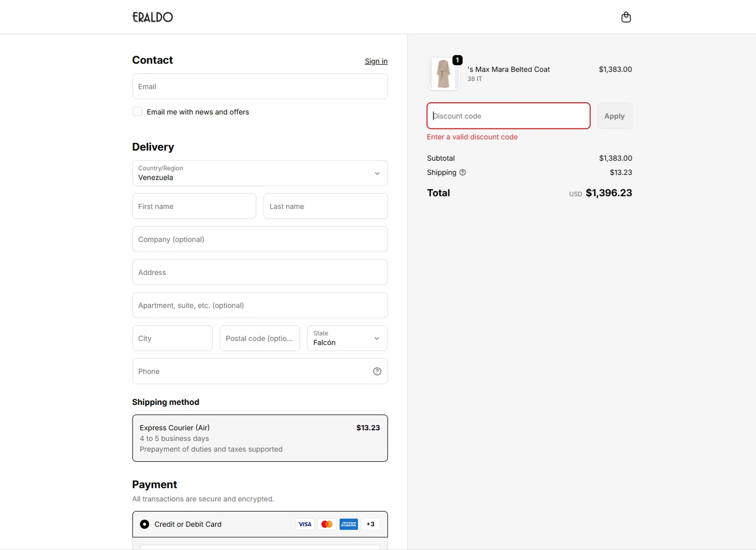The image size is (756, 550).
Task: Click 'All transactions are secure and encrypted' text
Action: pyautogui.click(x=203, y=499)
